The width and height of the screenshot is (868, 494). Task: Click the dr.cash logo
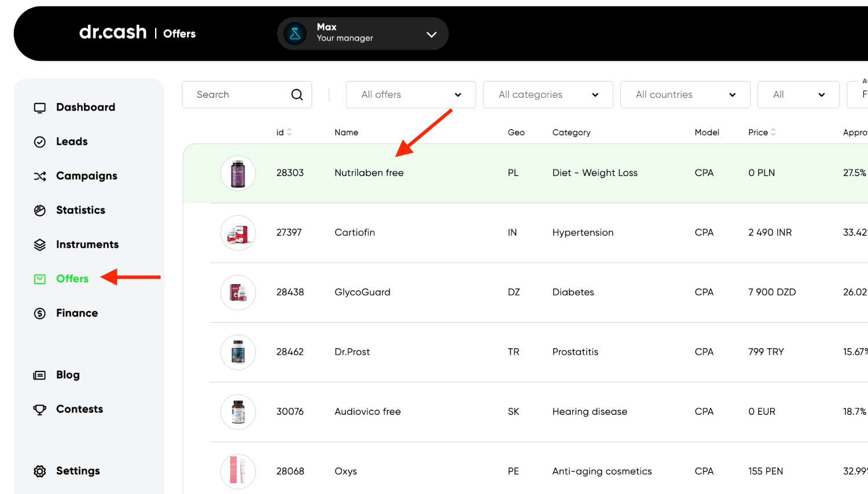[x=113, y=32]
